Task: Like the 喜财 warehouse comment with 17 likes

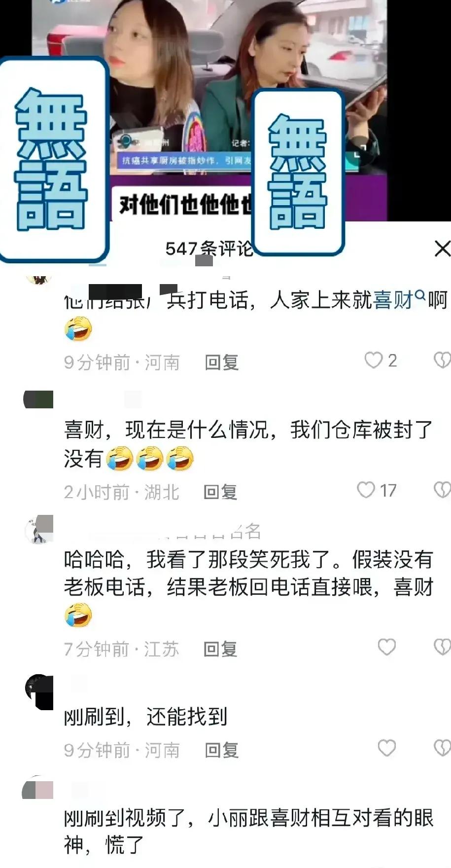Action: point(366,490)
